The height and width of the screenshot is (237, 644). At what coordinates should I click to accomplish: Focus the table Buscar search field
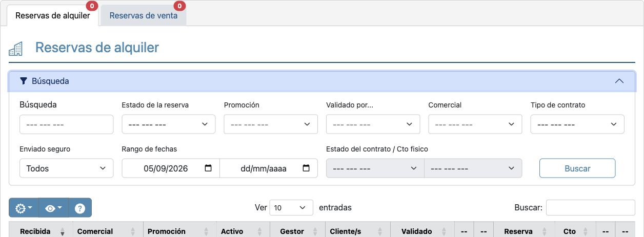coord(591,207)
